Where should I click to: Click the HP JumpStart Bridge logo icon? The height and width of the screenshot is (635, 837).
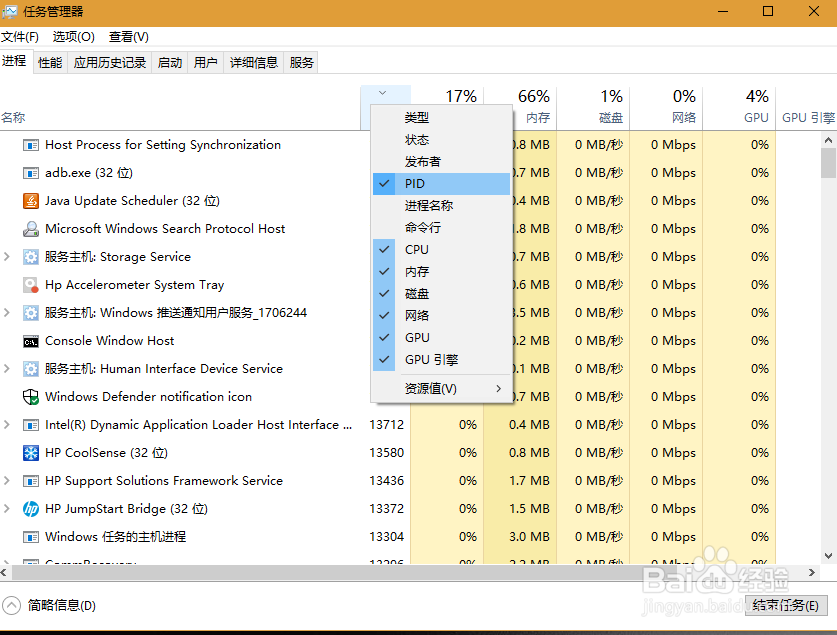pos(31,509)
